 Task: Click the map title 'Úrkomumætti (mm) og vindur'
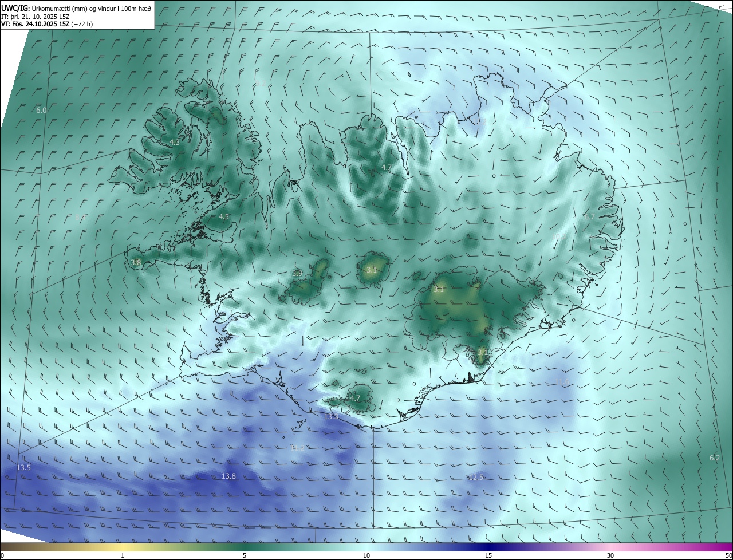coord(74,9)
